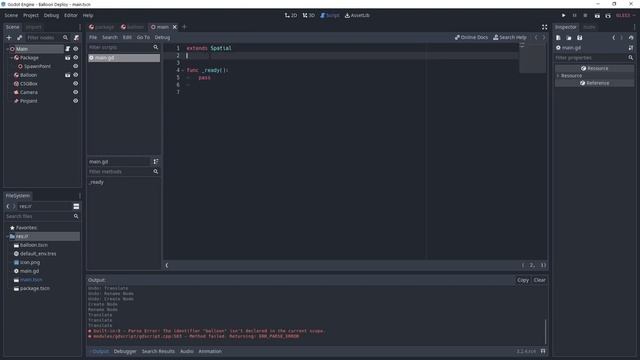Switch to the Import dock tab
This screenshot has width=640, height=360.
tap(33, 27)
